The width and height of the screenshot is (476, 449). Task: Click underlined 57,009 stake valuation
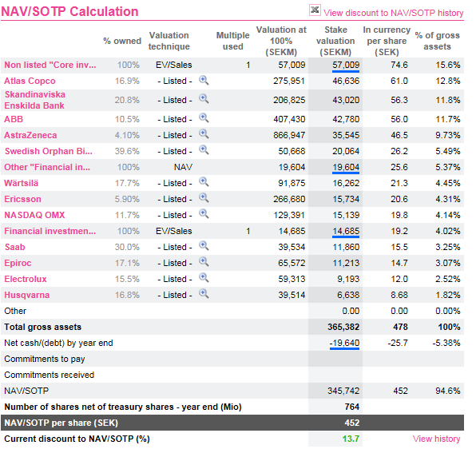346,66
